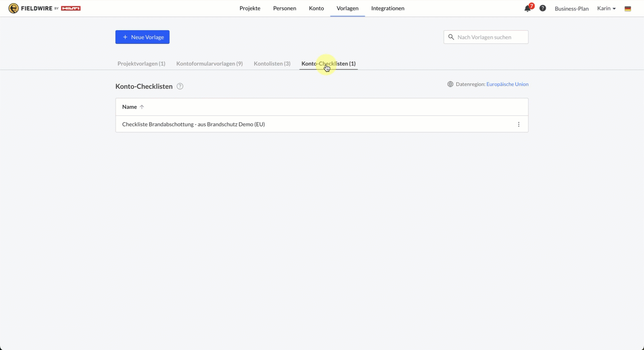This screenshot has width=644, height=350.
Task: Open Konto in top navigation
Action: (x=316, y=8)
